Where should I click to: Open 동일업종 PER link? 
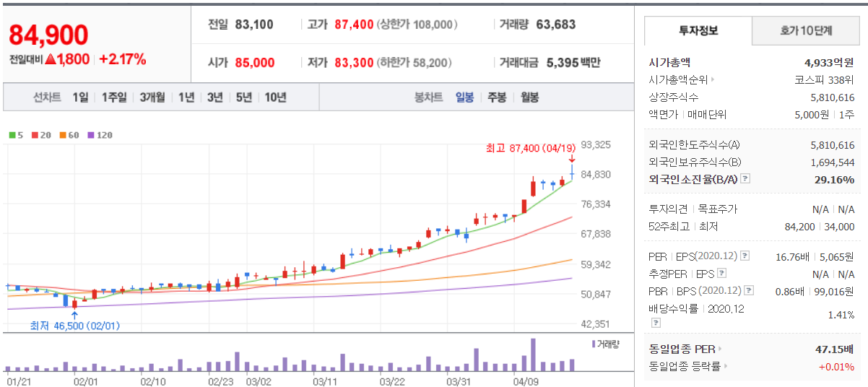(x=682, y=349)
